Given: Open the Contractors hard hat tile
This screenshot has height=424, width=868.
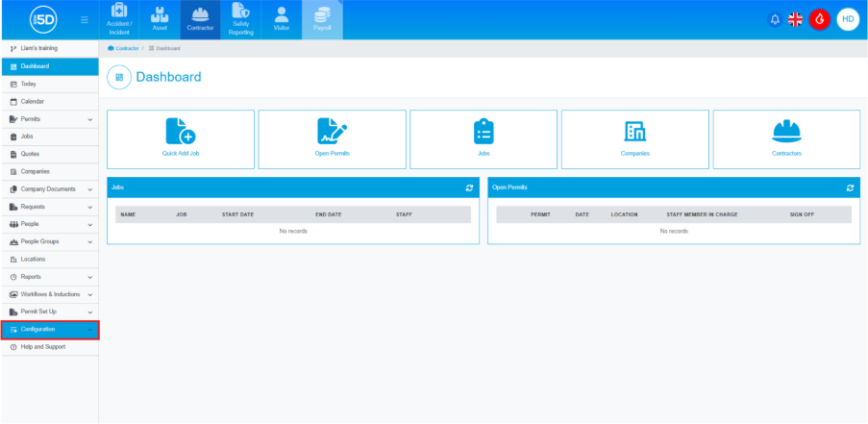Looking at the screenshot, I should [786, 138].
